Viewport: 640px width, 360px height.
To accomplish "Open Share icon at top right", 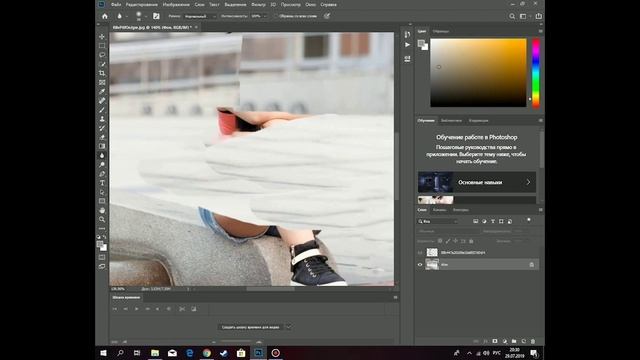I will (x=538, y=16).
